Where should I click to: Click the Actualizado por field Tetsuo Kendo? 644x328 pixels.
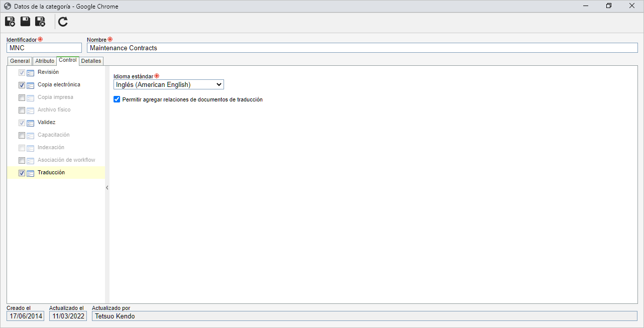click(365, 316)
